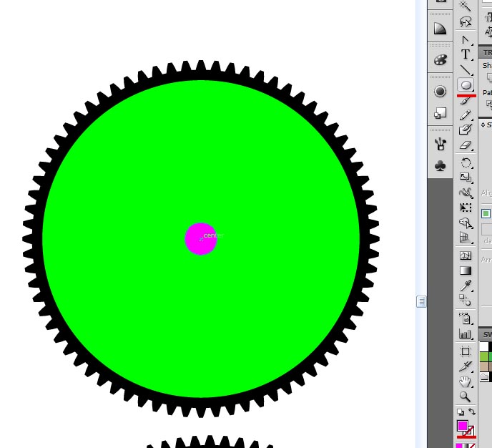
Task: Select the Shape Builder tool
Action: click(x=465, y=223)
